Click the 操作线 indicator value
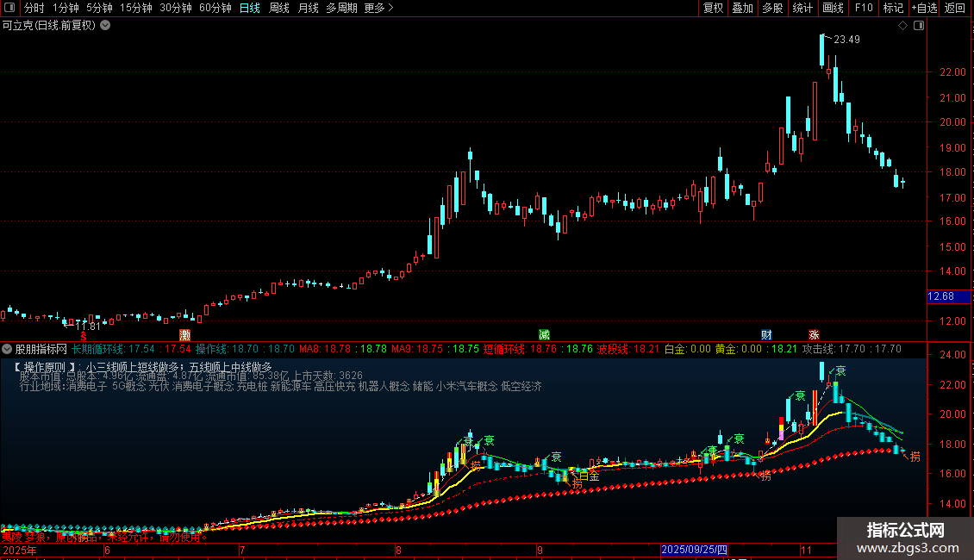 pyautogui.click(x=245, y=350)
